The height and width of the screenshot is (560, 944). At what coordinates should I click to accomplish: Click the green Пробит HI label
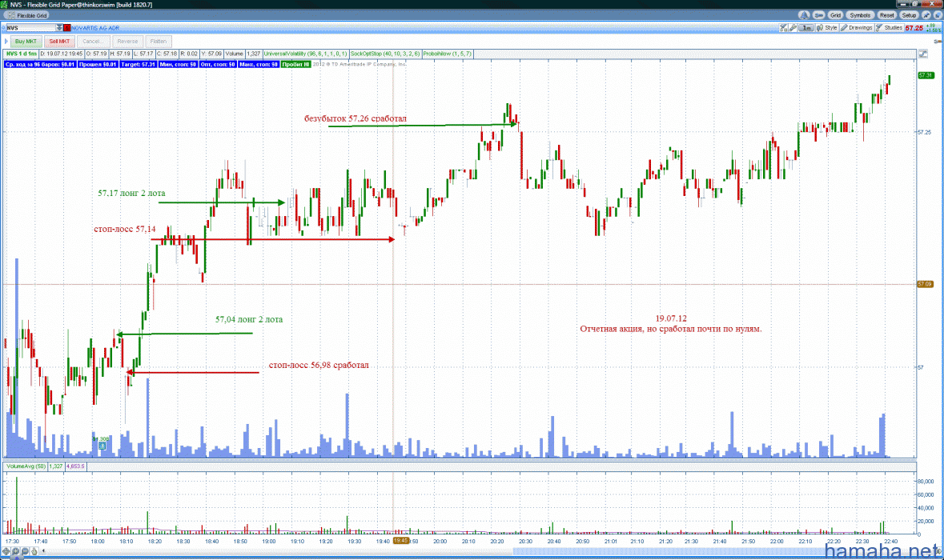coord(295,64)
